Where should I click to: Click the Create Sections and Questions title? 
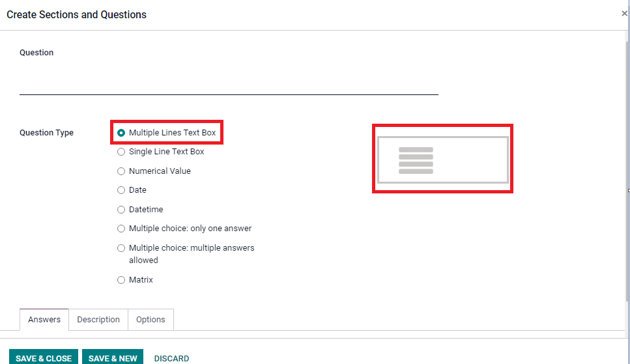pyautogui.click(x=76, y=14)
